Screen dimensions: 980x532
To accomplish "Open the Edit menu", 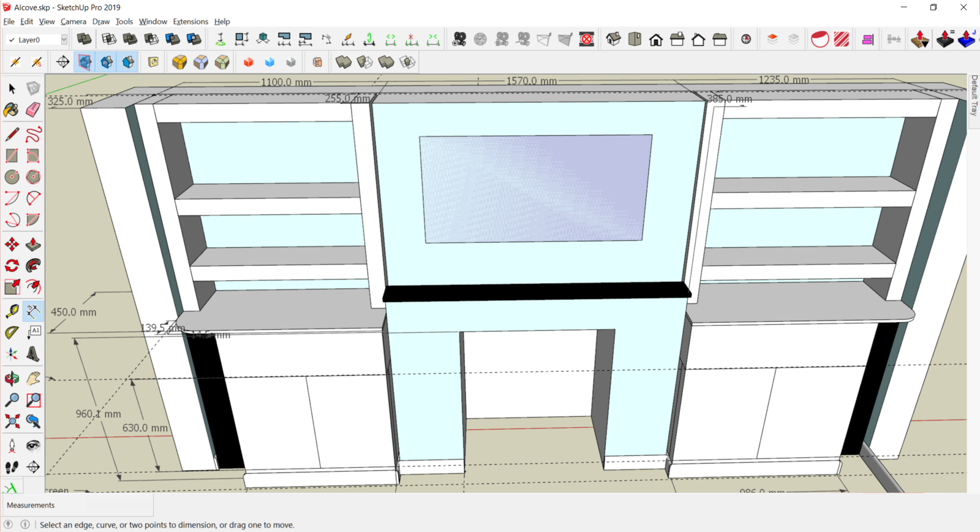I will pos(26,21).
